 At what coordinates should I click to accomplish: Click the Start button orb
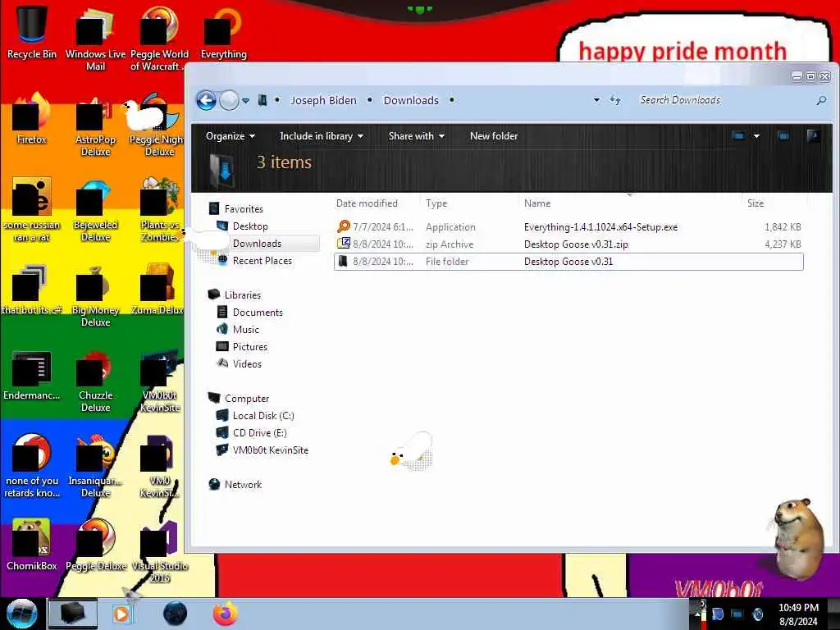(21, 614)
